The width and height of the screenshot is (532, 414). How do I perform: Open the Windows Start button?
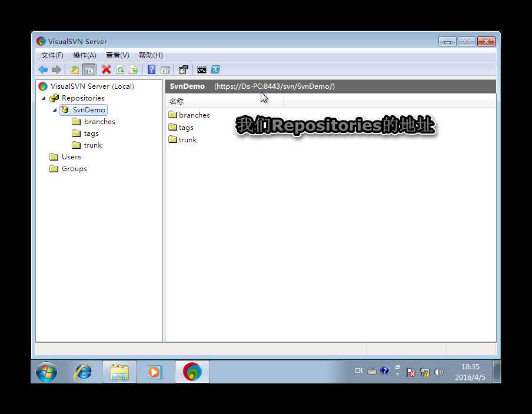[x=46, y=372]
